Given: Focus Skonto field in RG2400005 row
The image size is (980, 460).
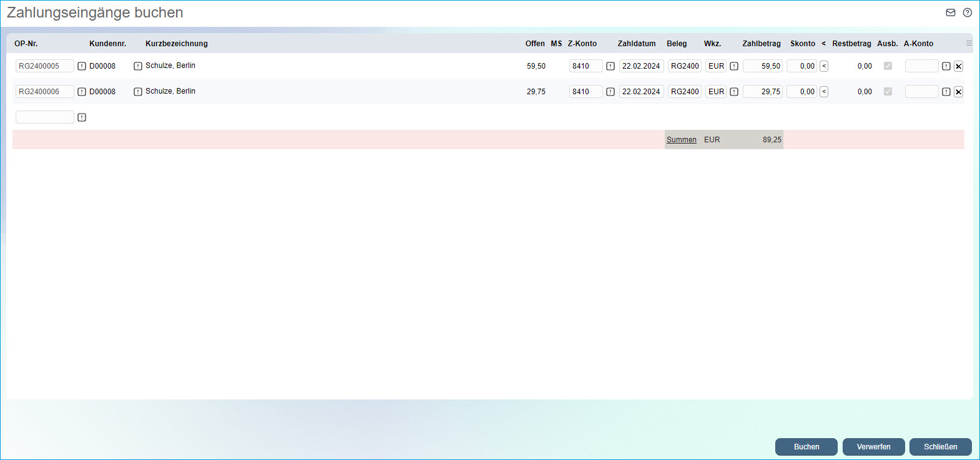Looking at the screenshot, I should pyautogui.click(x=801, y=66).
